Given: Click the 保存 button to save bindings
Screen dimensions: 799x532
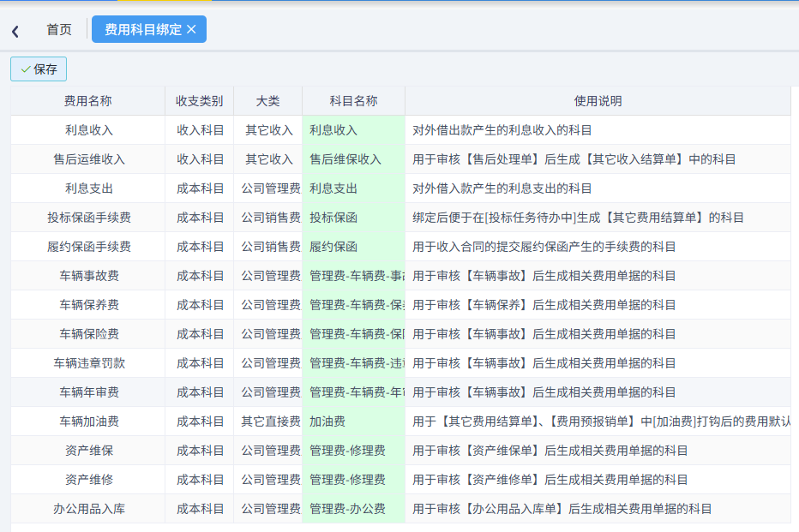Looking at the screenshot, I should (x=38, y=69).
